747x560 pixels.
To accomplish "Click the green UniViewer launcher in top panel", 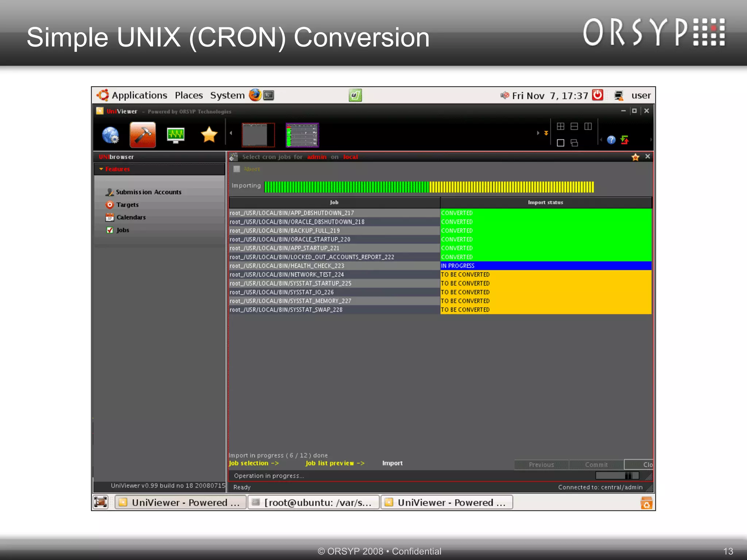I will coord(355,96).
